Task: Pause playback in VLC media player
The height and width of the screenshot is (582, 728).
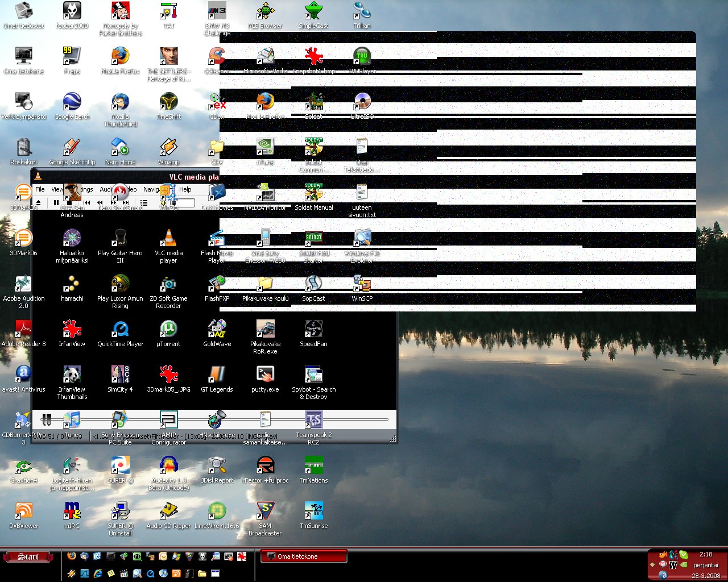Action: (x=56, y=202)
